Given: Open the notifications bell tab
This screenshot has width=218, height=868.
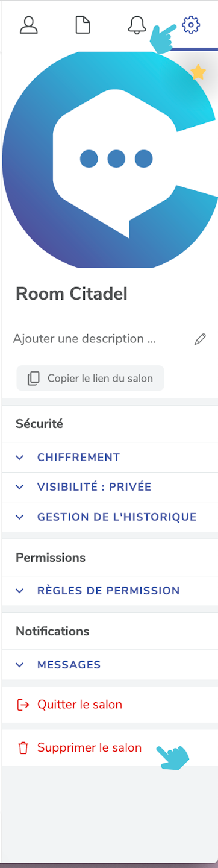Looking at the screenshot, I should point(137,25).
